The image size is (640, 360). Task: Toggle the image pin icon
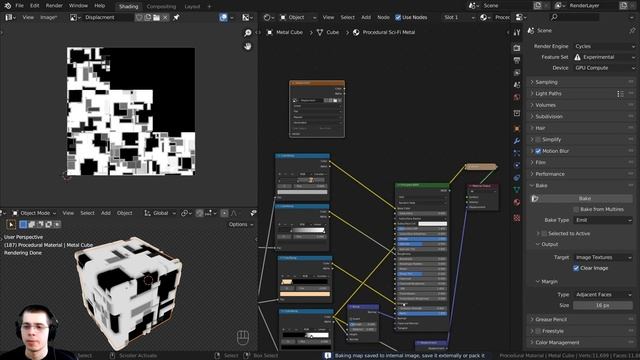[176, 18]
